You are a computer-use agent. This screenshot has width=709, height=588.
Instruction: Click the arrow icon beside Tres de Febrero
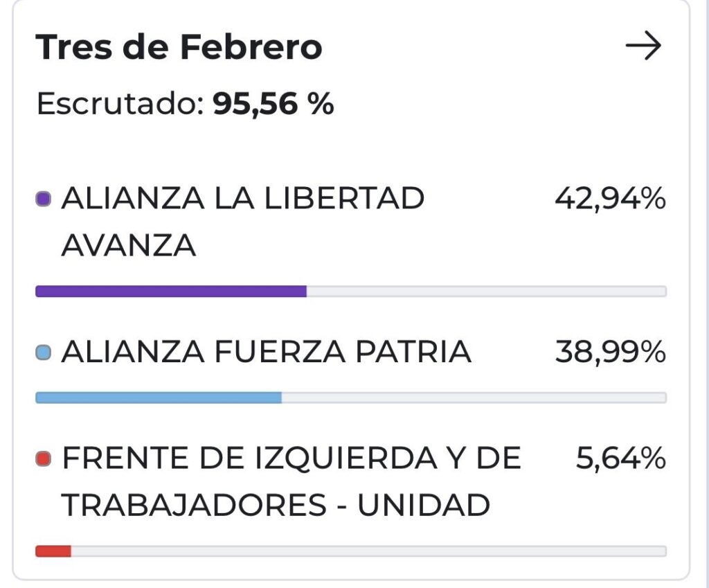click(643, 47)
